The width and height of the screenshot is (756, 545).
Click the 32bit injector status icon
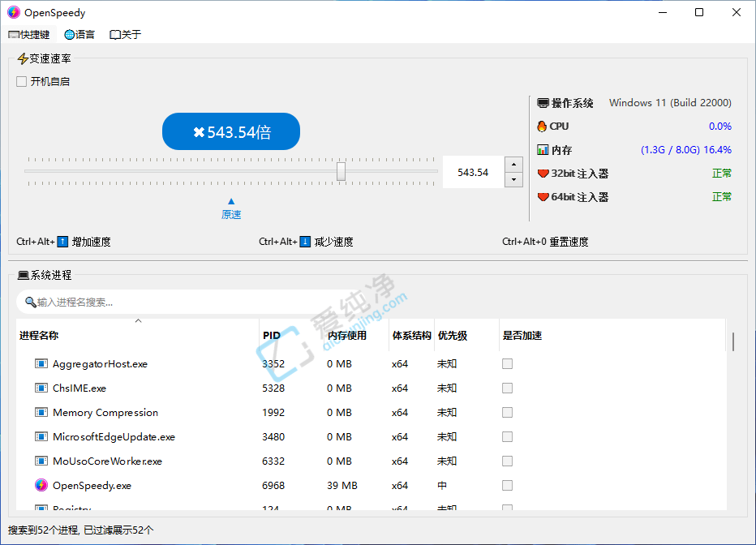(x=543, y=174)
